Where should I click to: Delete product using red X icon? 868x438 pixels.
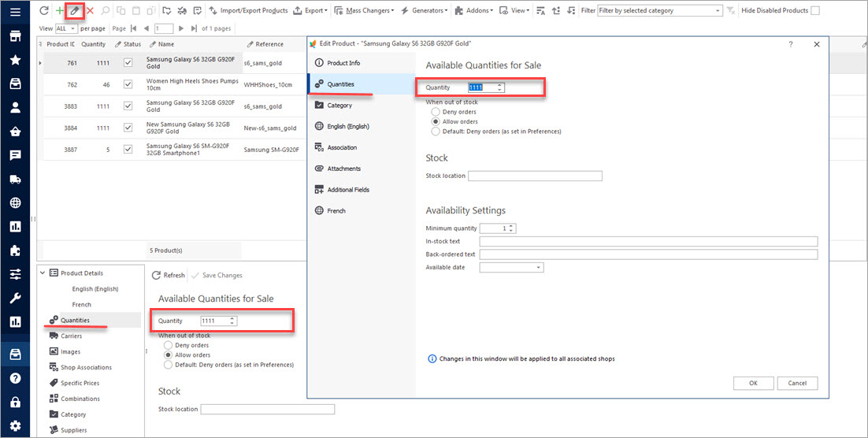pos(91,10)
